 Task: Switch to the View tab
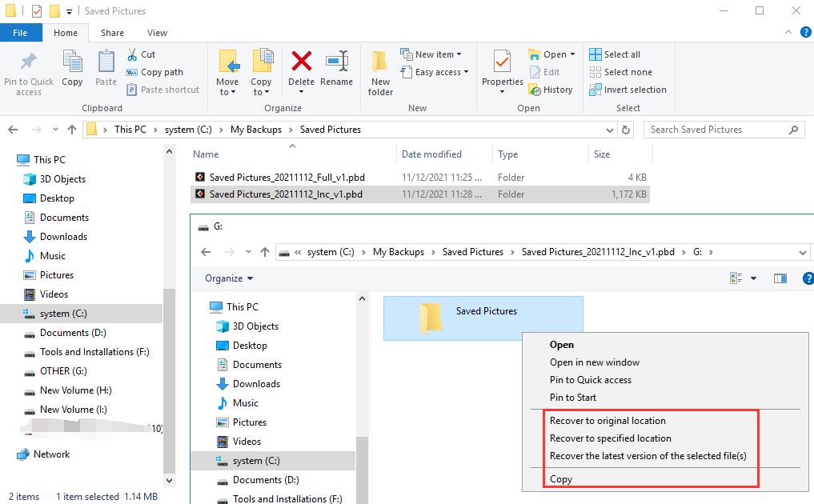tap(157, 33)
